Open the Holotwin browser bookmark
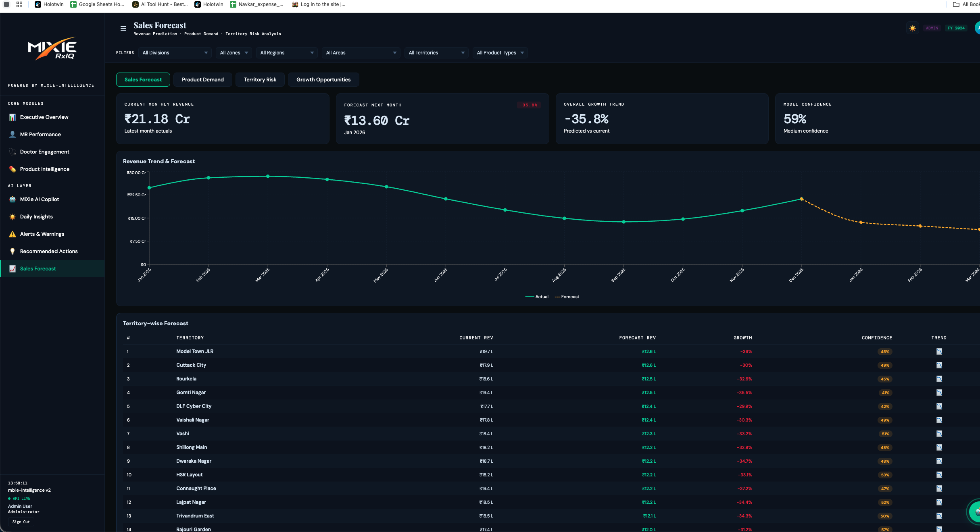 point(49,4)
